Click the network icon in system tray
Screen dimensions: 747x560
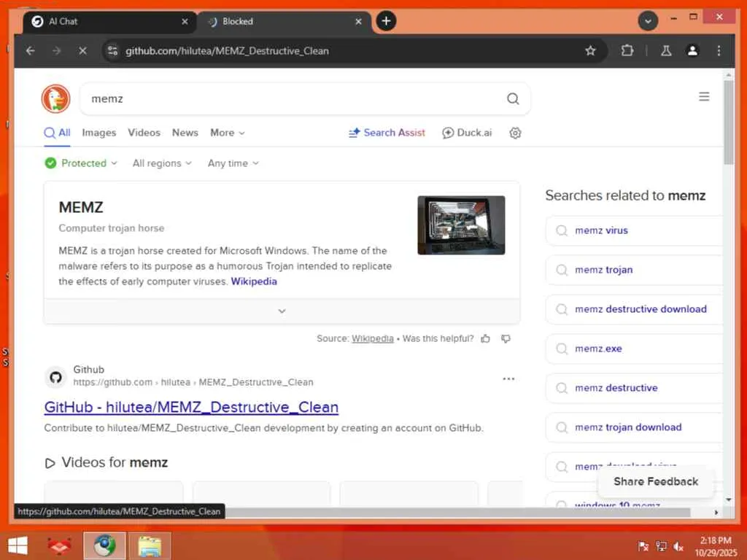click(x=661, y=546)
